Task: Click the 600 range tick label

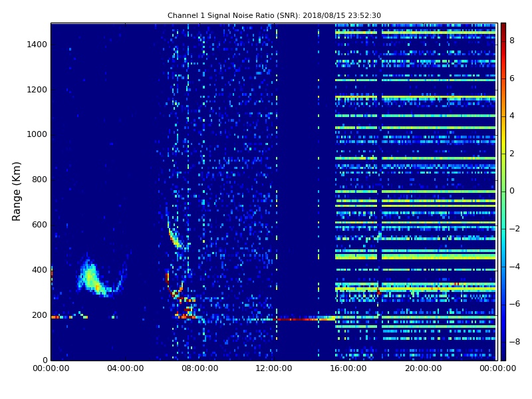Action: point(39,225)
